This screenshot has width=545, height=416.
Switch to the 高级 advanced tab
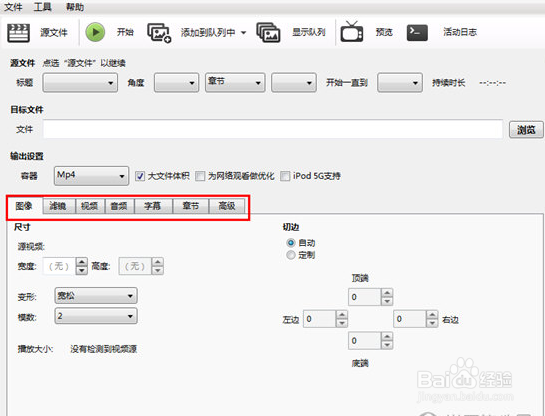pos(227,206)
